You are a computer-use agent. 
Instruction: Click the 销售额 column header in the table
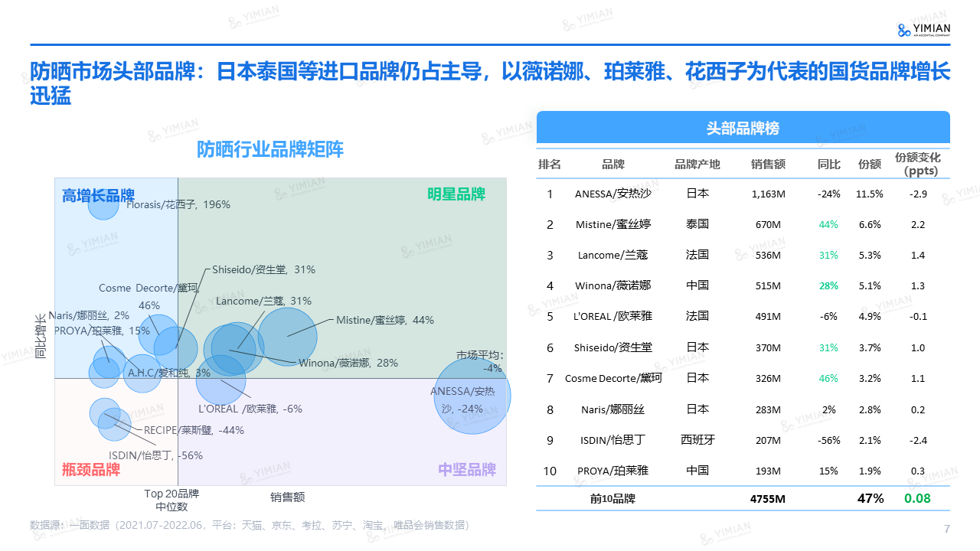click(768, 164)
